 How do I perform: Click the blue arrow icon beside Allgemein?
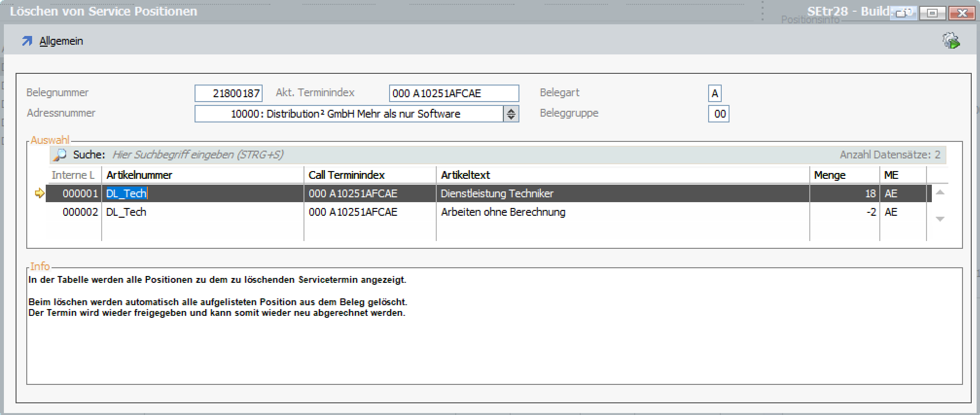[27, 41]
